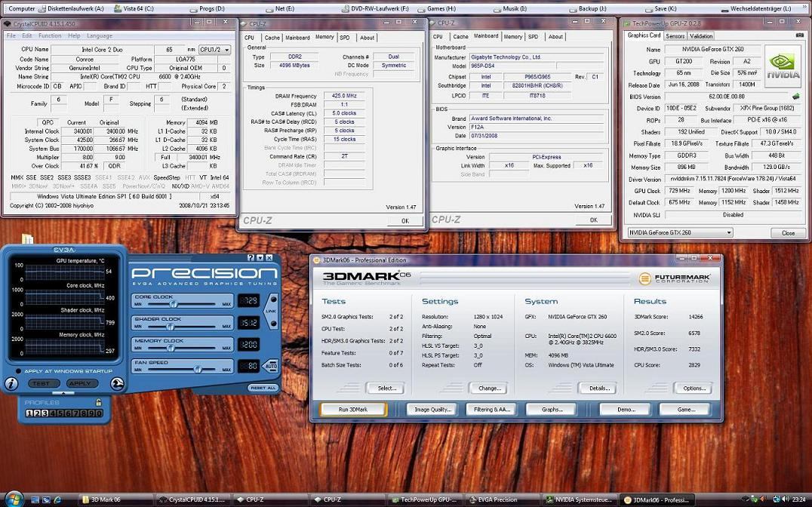Open EVGA Precision settings wrench icon

click(x=118, y=383)
